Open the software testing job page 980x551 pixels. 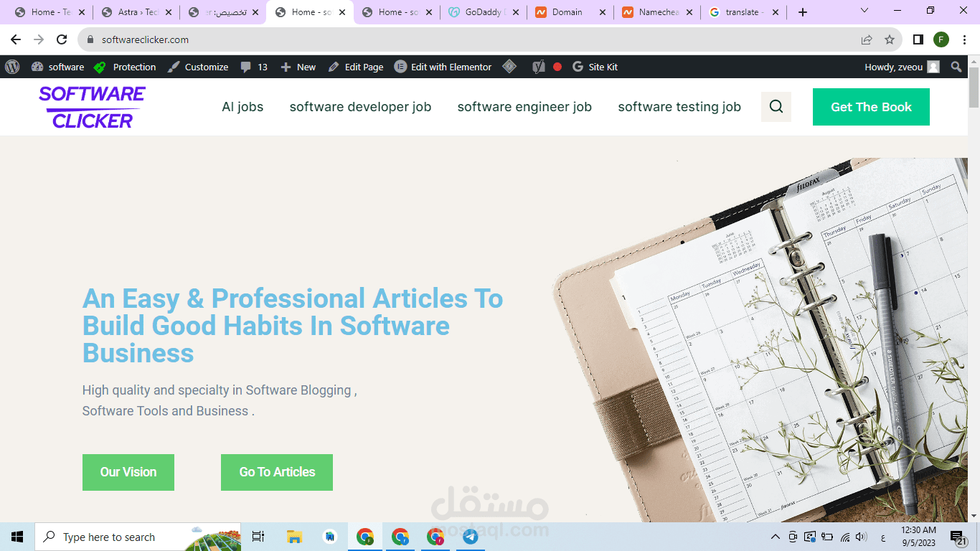coord(679,107)
